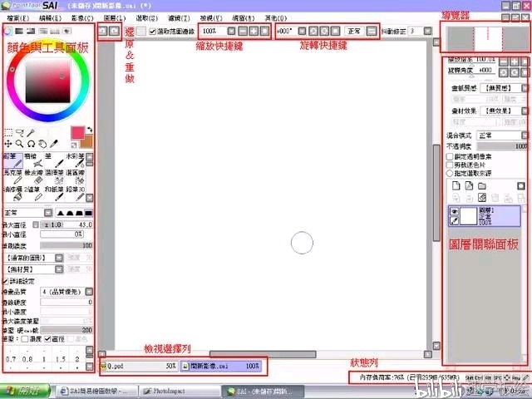
Task: Toggle the max diameter lock checkbox beside ×1.0
Action: [36, 224]
